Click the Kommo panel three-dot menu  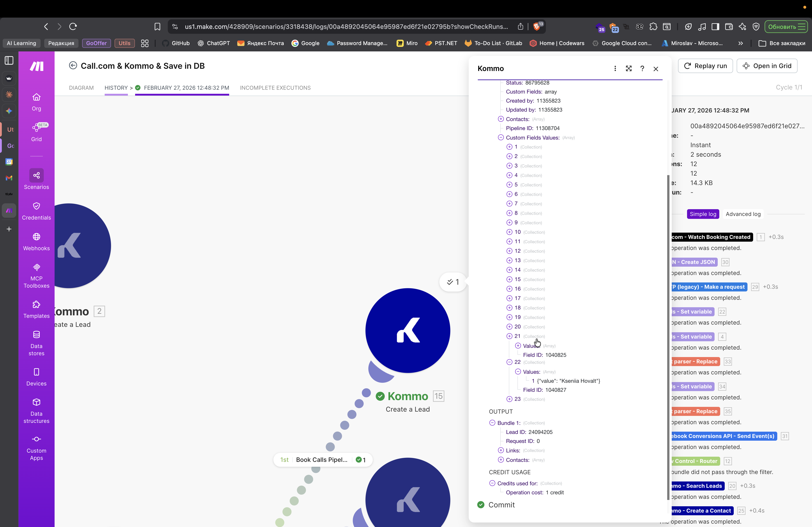pos(615,69)
